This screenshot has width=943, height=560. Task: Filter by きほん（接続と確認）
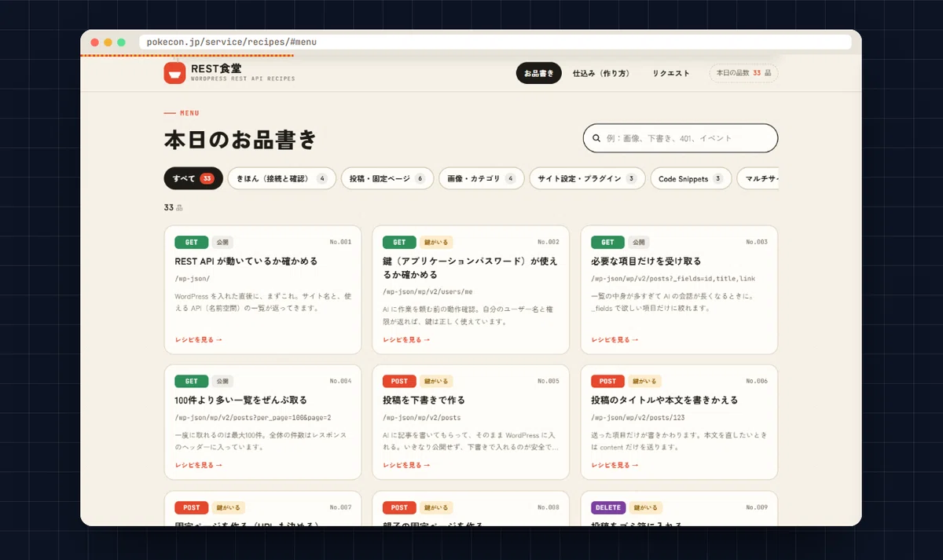282,178
